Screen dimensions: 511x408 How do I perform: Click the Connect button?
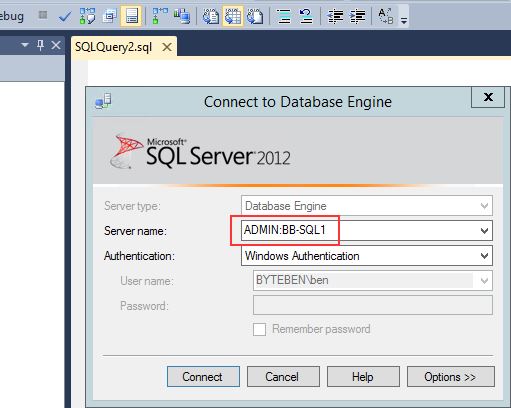pyautogui.click(x=203, y=377)
